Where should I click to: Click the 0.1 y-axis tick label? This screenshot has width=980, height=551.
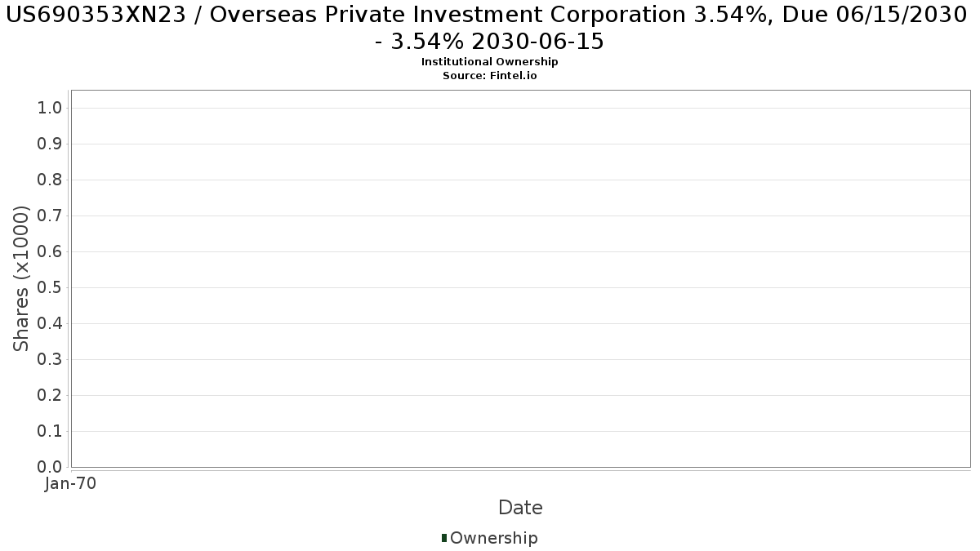(x=50, y=431)
